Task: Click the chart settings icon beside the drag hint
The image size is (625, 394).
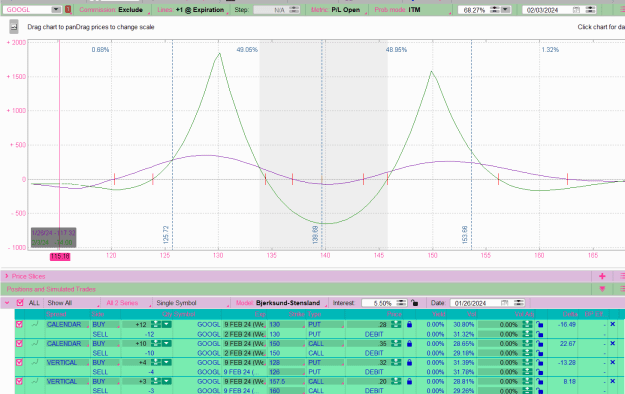Action: click(x=14, y=27)
